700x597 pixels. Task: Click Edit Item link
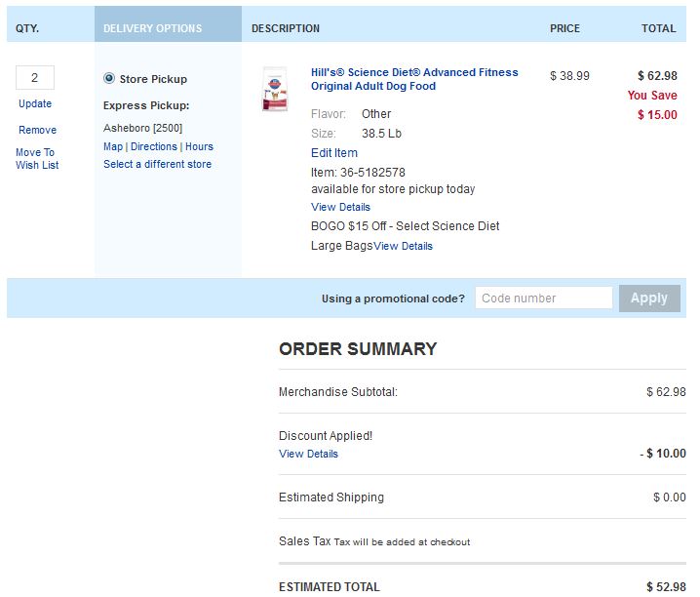point(334,153)
